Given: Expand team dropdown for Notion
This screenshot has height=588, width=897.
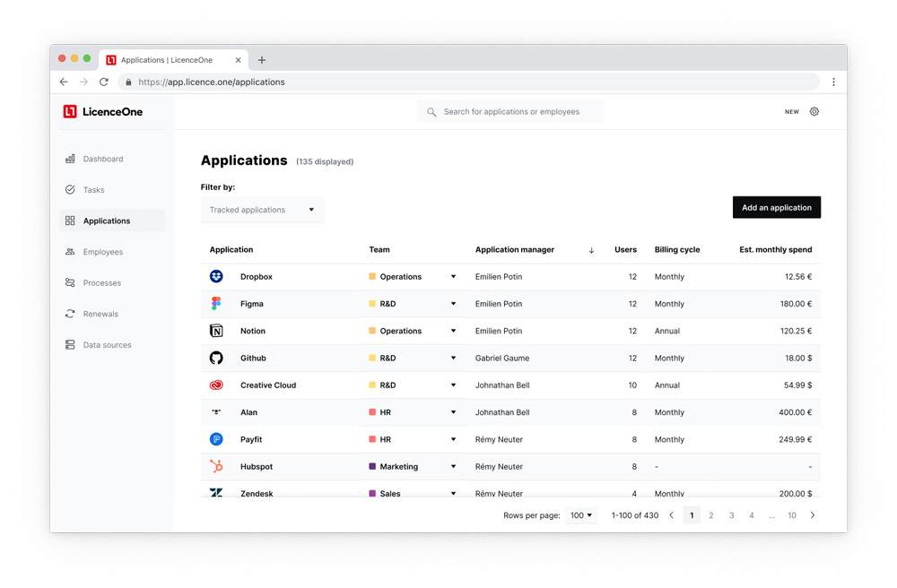Looking at the screenshot, I should pos(453,331).
